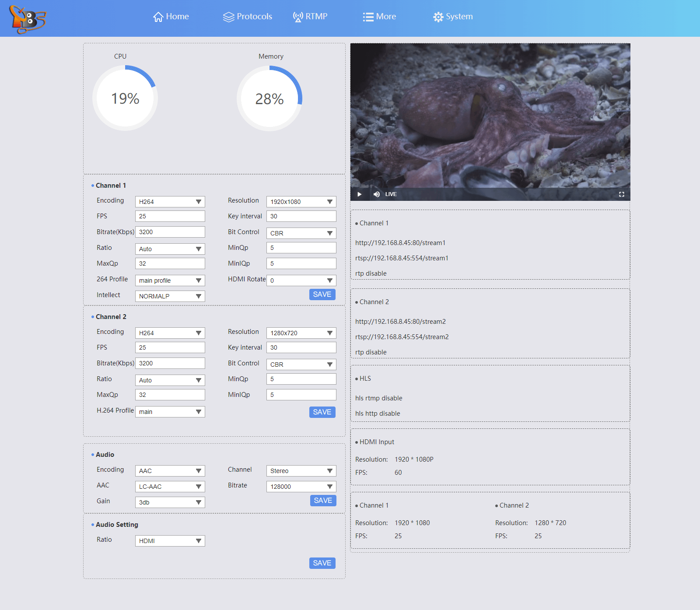Open the 264 Profile dropdown
This screenshot has height=610, width=700.
click(170, 280)
